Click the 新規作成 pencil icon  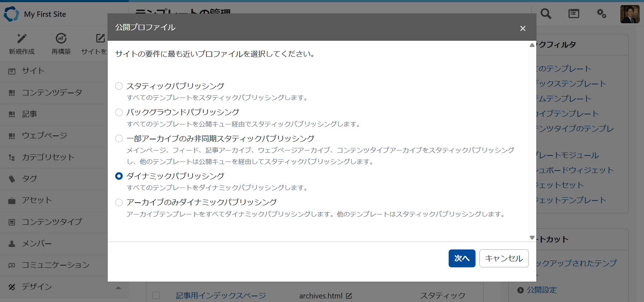(x=22, y=38)
